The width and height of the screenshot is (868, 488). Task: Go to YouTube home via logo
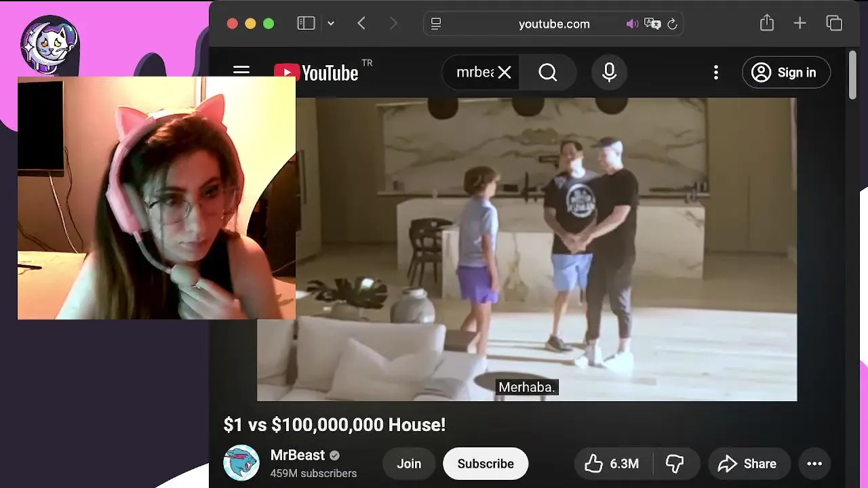tap(317, 73)
